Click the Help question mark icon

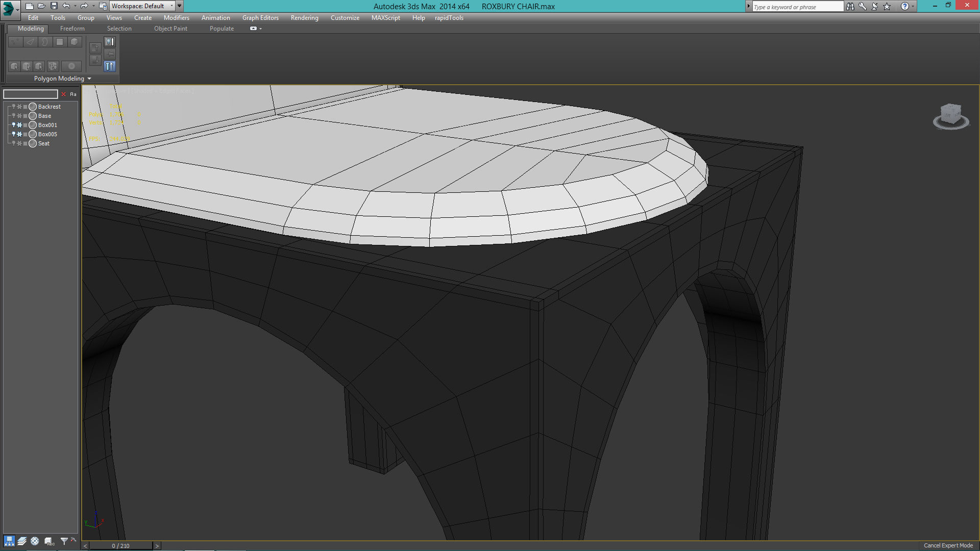tap(904, 6)
